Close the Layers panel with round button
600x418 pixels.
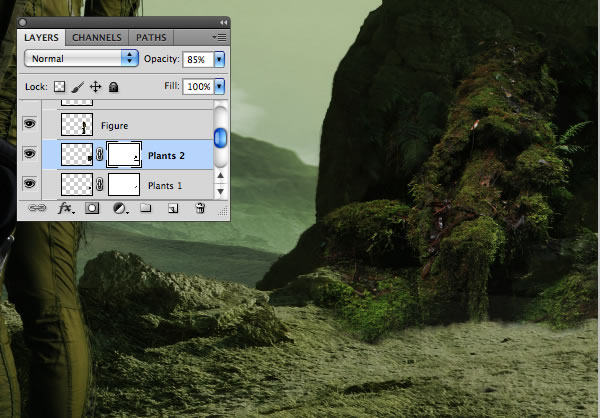coord(23,23)
